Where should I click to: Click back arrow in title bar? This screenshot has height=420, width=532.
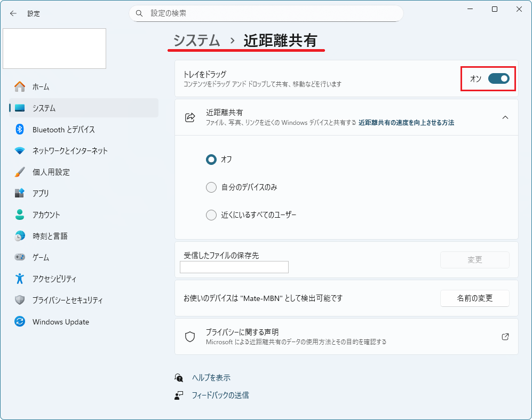pos(13,13)
